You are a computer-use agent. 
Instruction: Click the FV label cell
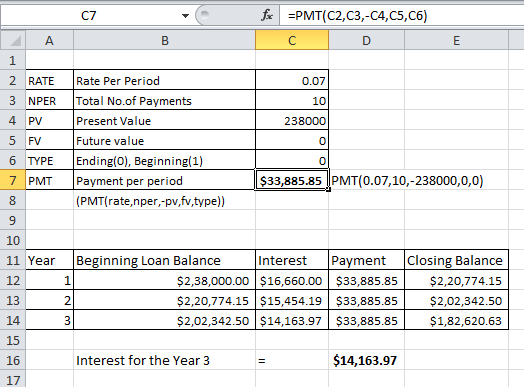pyautogui.click(x=49, y=140)
